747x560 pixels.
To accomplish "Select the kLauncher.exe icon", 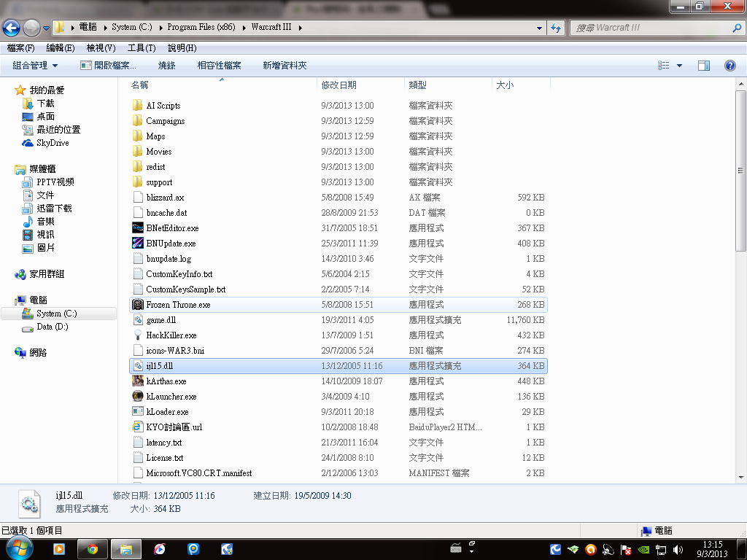I will point(138,396).
